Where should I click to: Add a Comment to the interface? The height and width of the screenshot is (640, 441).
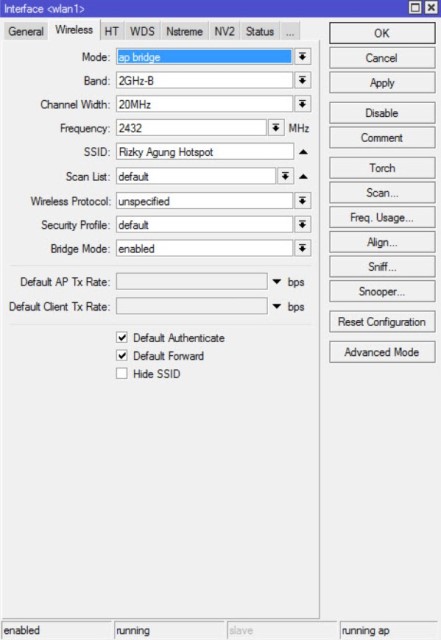[382, 138]
